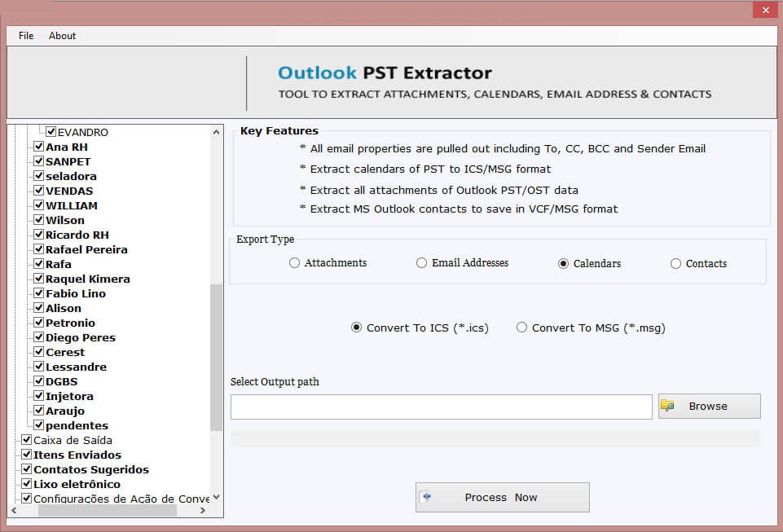Toggle the Itens Enviados checkbox
Viewport: 783px width, 532px height.
27,454
